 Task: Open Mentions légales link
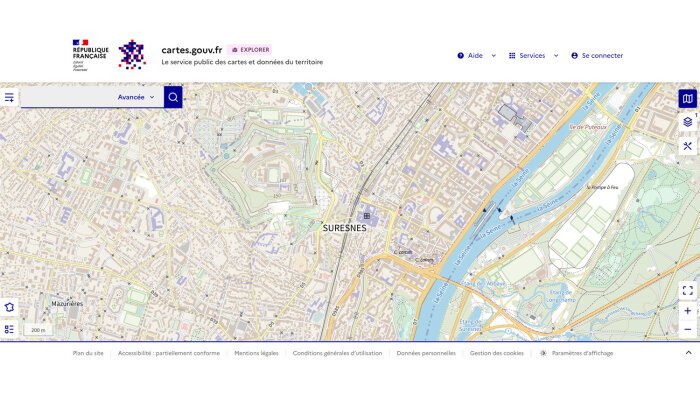[256, 353]
